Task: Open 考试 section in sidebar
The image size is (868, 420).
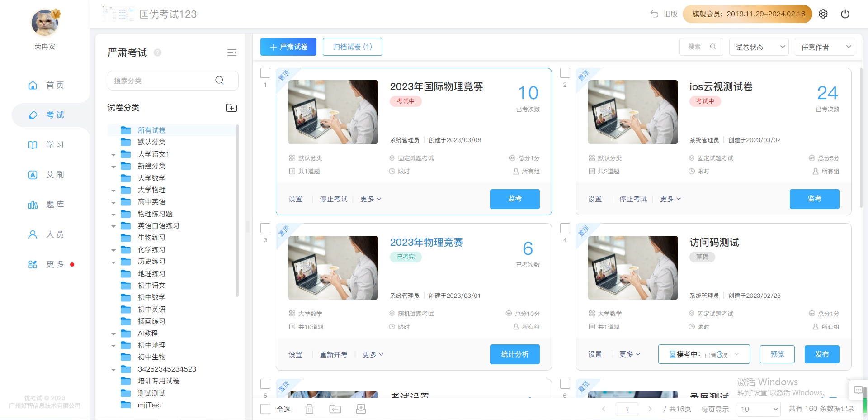Action: [46, 115]
